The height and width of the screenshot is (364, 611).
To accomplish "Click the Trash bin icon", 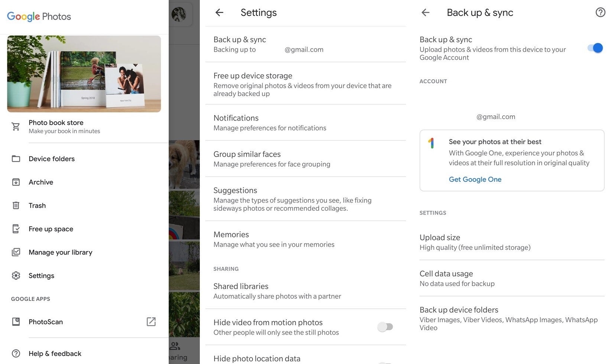I will click(x=16, y=206).
